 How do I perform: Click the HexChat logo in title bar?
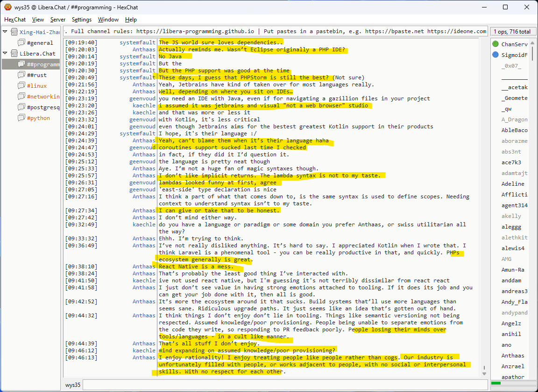coord(7,7)
